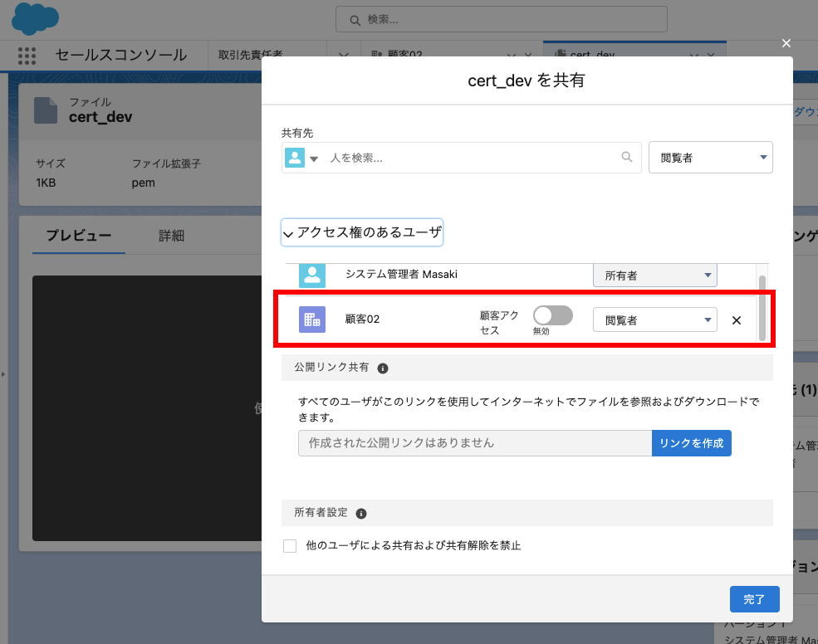
Task: Check 他のユーザによる共有および共有解除を禁止 checkbox
Action: [290, 546]
